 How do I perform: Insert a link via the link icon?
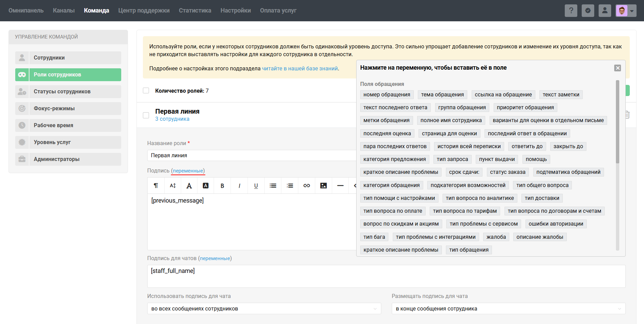[x=307, y=186]
